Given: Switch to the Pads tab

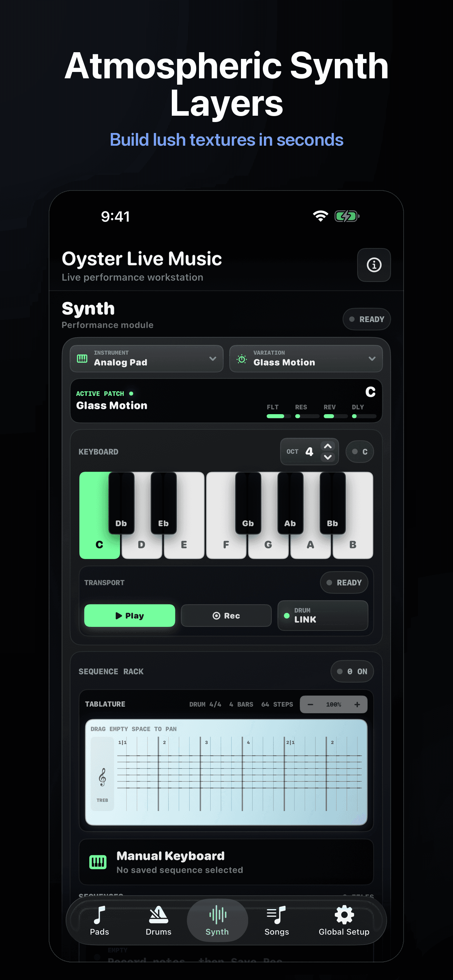Looking at the screenshot, I should coord(99,921).
